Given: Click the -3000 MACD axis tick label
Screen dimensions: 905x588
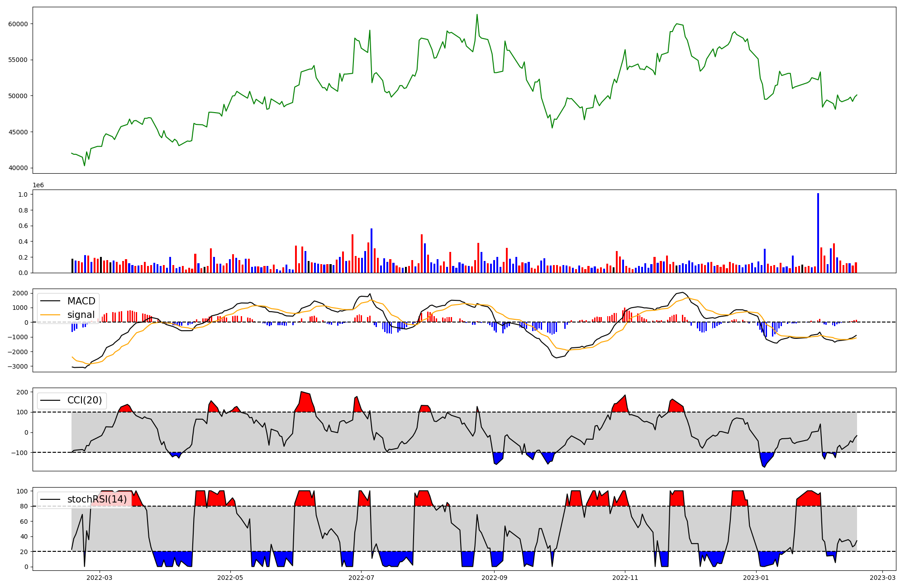Looking at the screenshot, I should click(x=18, y=366).
